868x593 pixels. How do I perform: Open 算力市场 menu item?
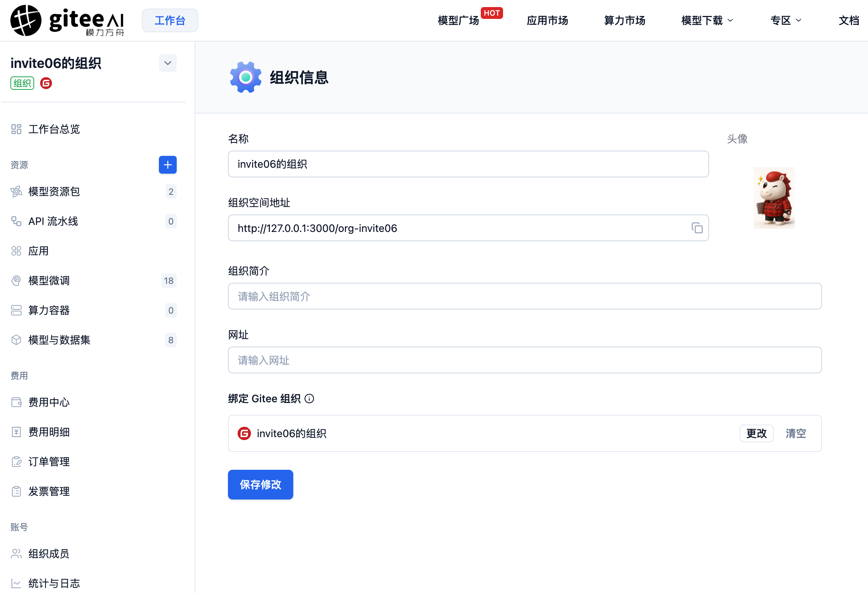(x=624, y=20)
